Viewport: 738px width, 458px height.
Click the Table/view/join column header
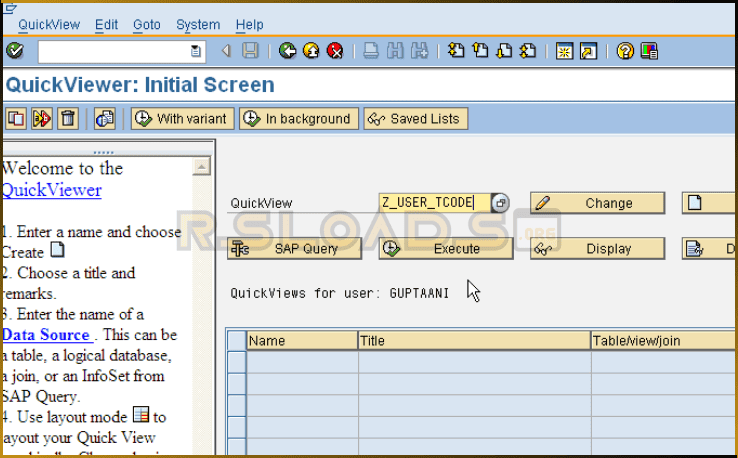(x=664, y=340)
